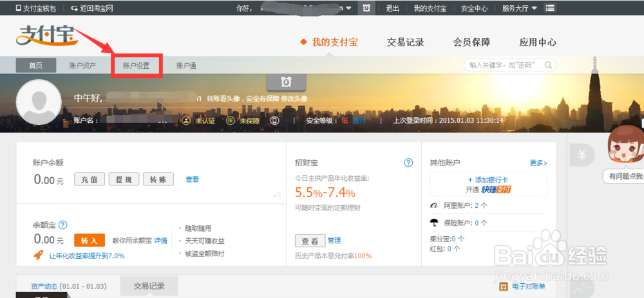Click the default profile avatar

39,102
